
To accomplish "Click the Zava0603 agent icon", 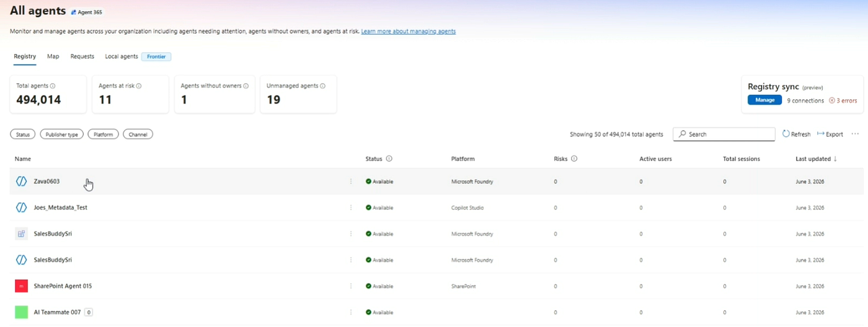I will click(x=21, y=181).
